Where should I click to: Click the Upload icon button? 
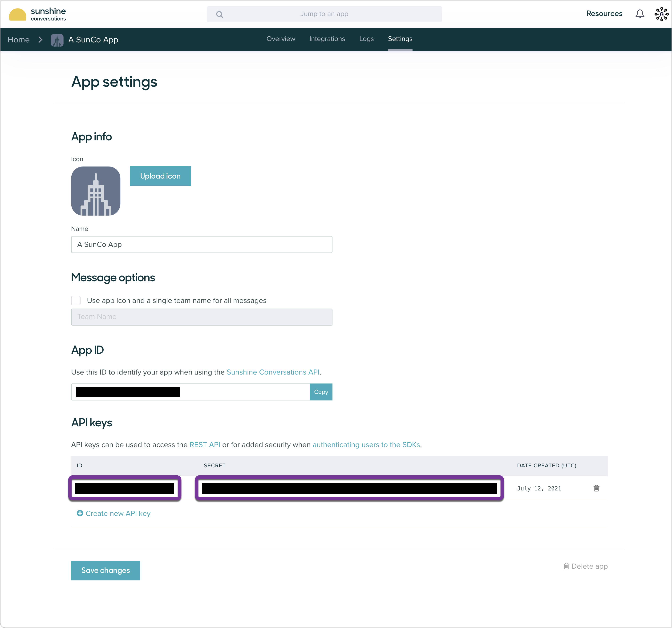point(160,176)
